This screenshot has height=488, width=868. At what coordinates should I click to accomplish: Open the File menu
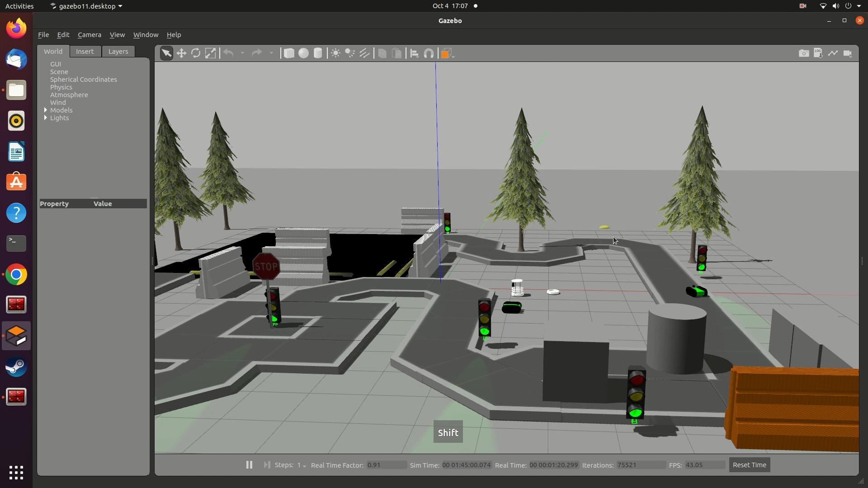[43, 35]
